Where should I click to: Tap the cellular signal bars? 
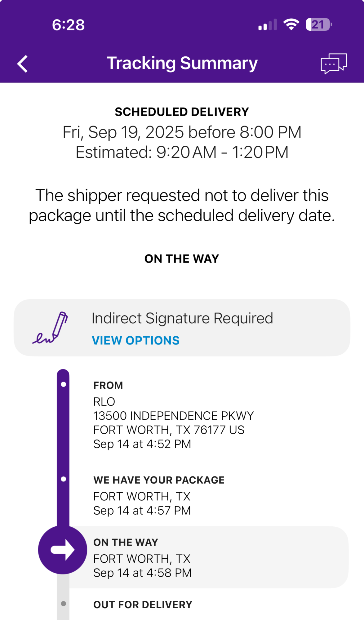tap(268, 25)
